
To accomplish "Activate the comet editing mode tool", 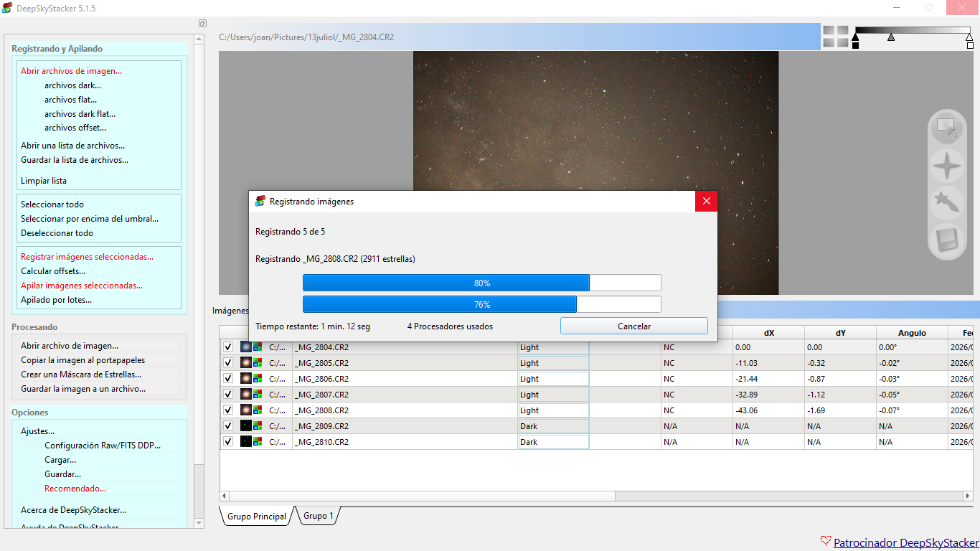I will [947, 204].
